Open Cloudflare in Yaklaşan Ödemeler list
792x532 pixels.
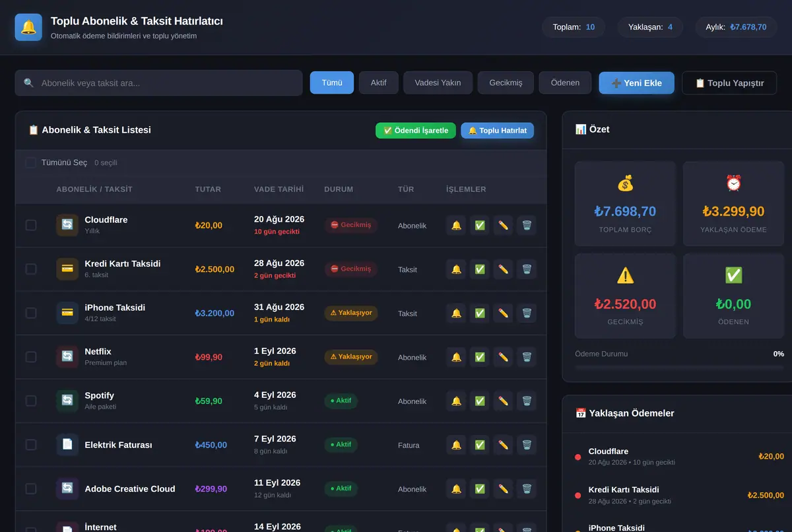tap(680, 457)
